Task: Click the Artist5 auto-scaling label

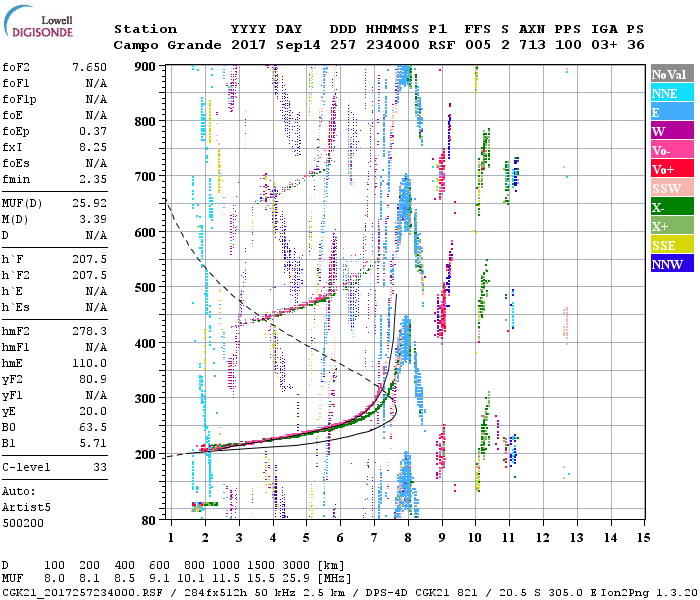Action: point(23,507)
